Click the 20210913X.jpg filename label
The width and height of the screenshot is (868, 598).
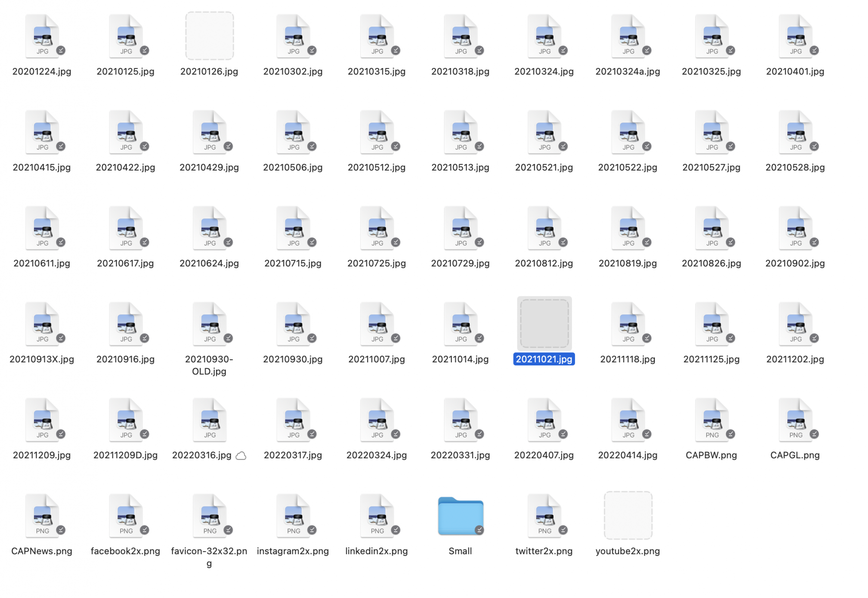[42, 359]
